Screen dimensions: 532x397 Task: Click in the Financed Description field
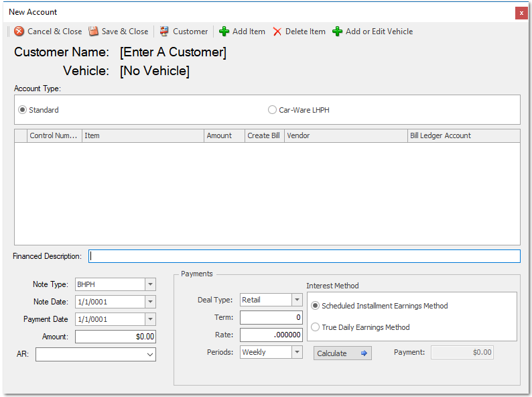[x=304, y=256]
